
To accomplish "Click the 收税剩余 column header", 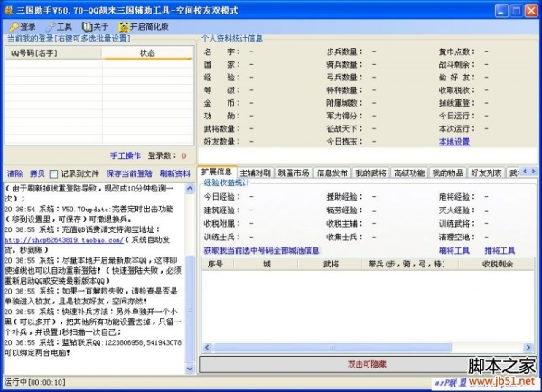I will click(497, 264).
